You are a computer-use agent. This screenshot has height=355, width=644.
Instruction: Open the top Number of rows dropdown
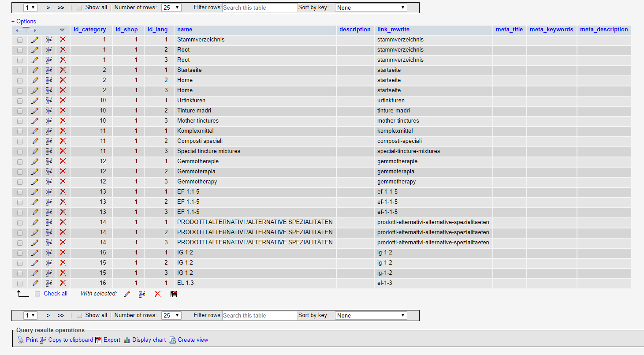coord(171,7)
